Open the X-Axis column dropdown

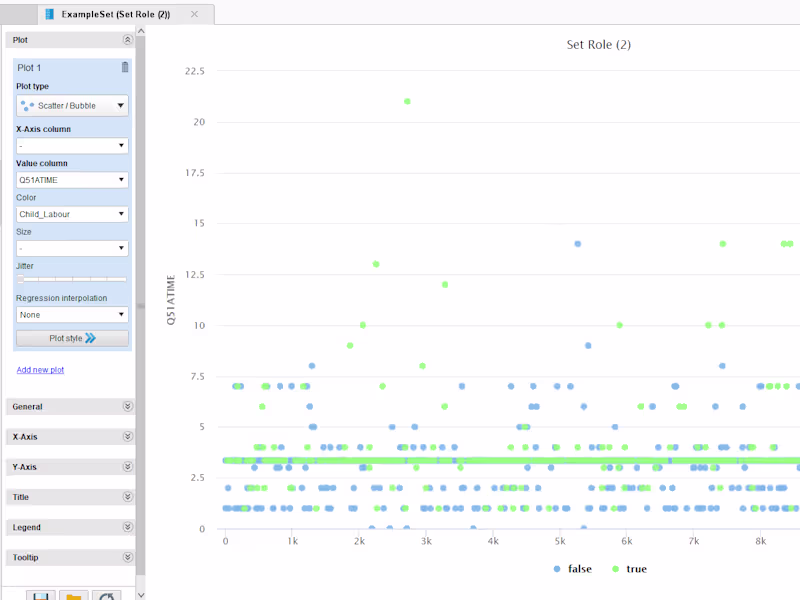click(72, 146)
